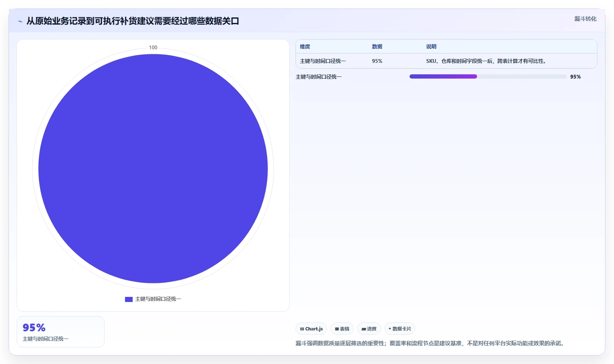Click the 漏斗转化 label in header
614x364 pixels.
585,19
